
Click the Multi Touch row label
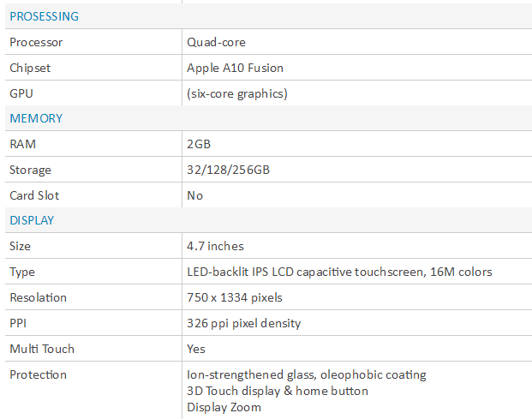[42, 349]
